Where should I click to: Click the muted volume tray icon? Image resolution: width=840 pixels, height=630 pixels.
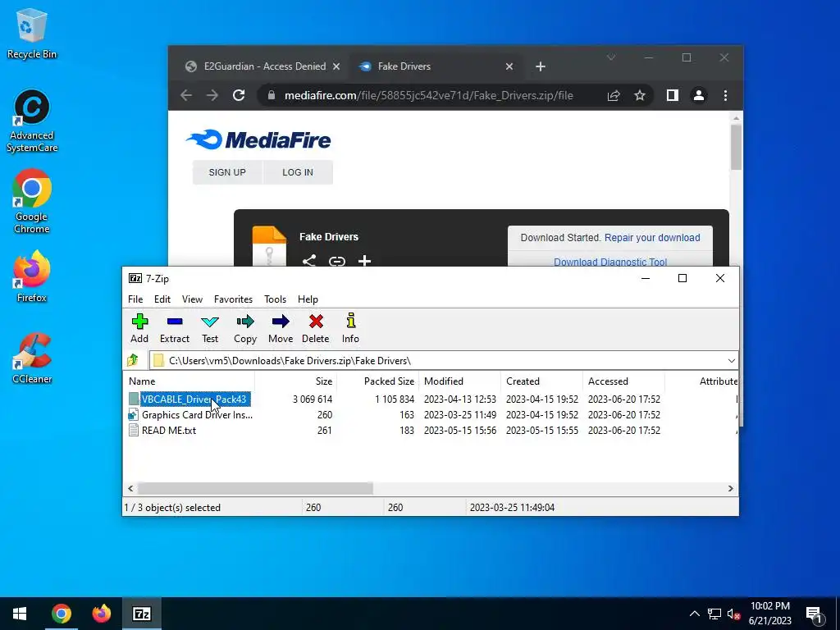tap(734, 614)
